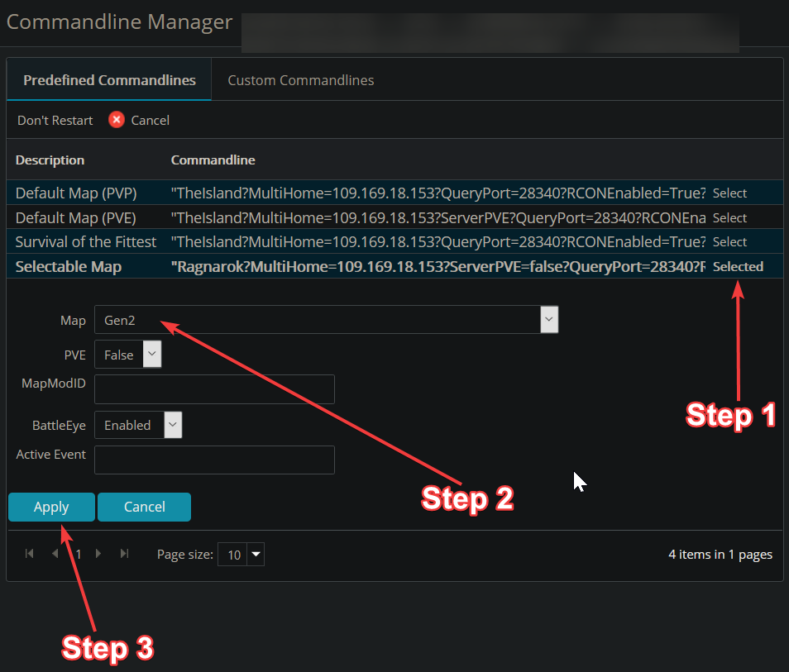The width and height of the screenshot is (789, 672).
Task: Select Survival of the Fittest commandline
Action: 729,242
